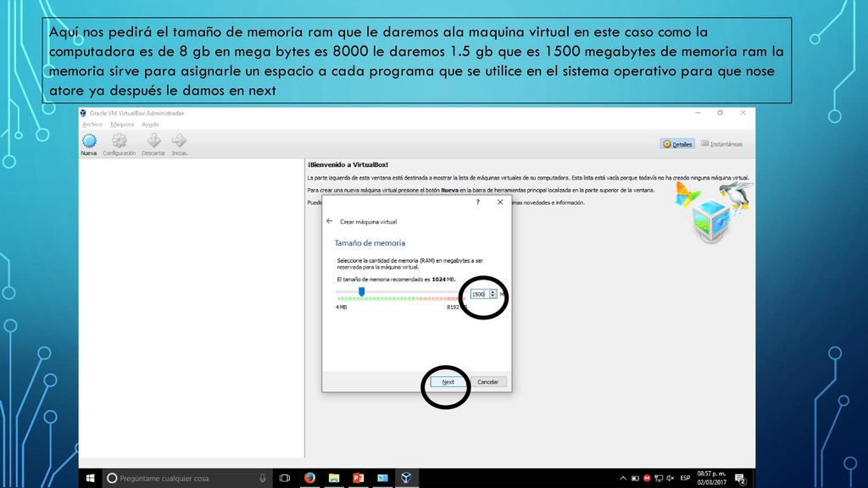The image size is (868, 488).
Task: Select the Detalles view button
Action: (x=677, y=144)
